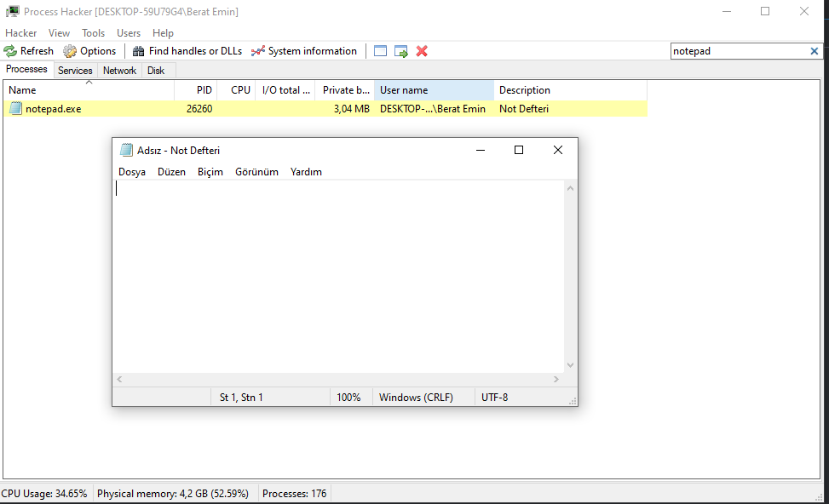The height and width of the screenshot is (504, 829).
Task: Open Dosya menu in Not Defteri
Action: tap(132, 172)
